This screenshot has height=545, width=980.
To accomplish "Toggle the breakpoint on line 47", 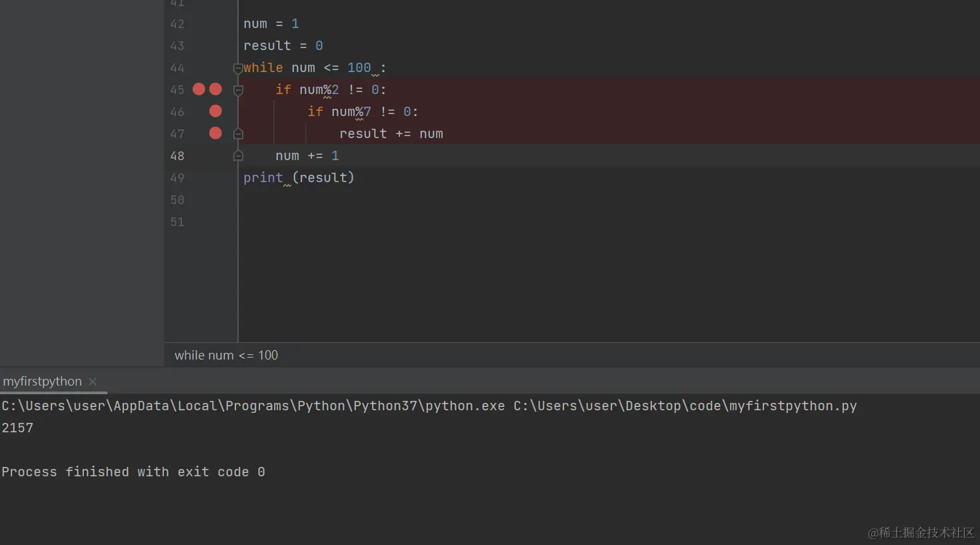I will (x=215, y=133).
